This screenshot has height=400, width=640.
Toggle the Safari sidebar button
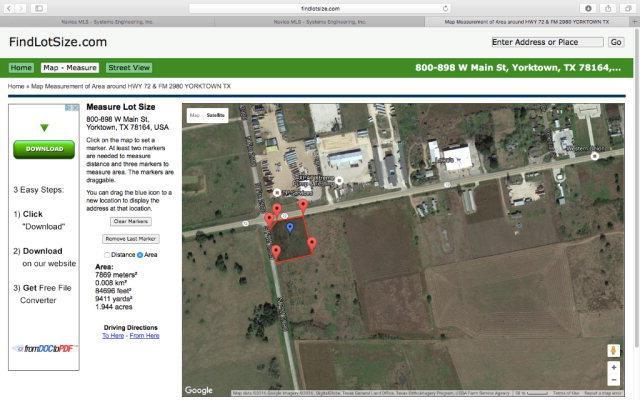coord(39,8)
